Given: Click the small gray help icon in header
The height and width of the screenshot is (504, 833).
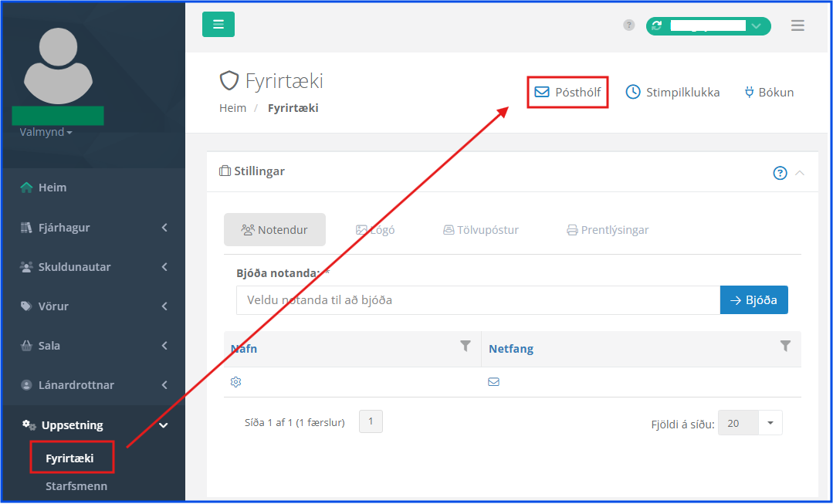Looking at the screenshot, I should click(x=629, y=25).
